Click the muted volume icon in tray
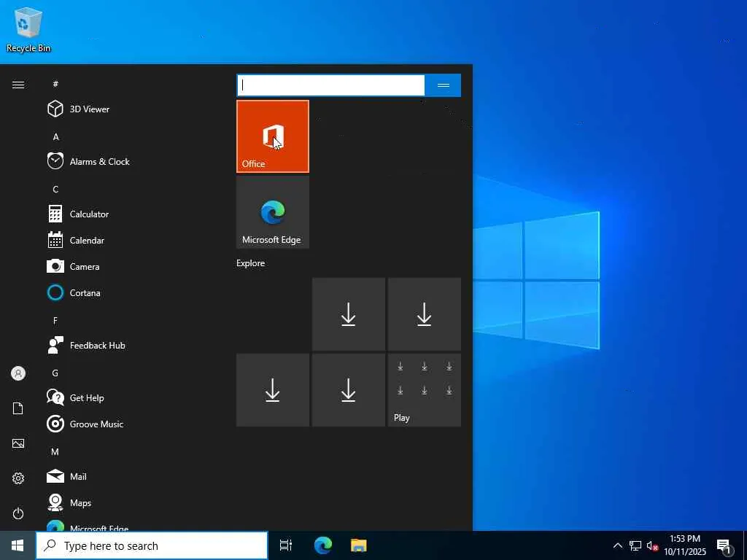The image size is (747, 560). click(x=652, y=545)
